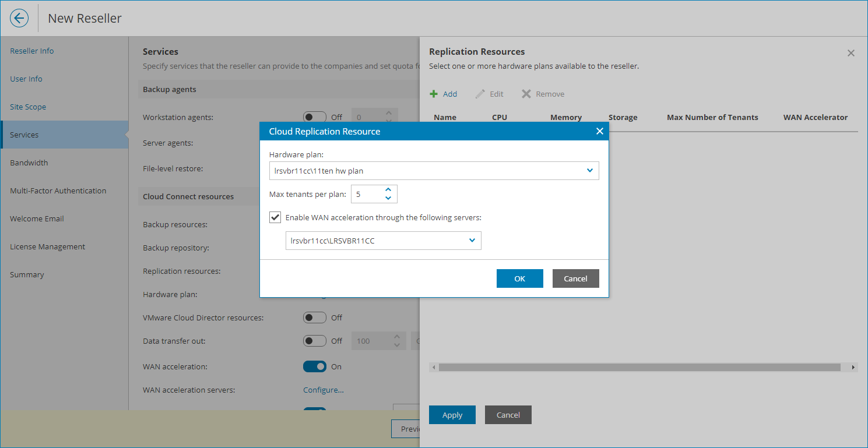This screenshot has width=868, height=448.
Task: Open Multi-Factor Authentication step
Action: pyautogui.click(x=58, y=191)
